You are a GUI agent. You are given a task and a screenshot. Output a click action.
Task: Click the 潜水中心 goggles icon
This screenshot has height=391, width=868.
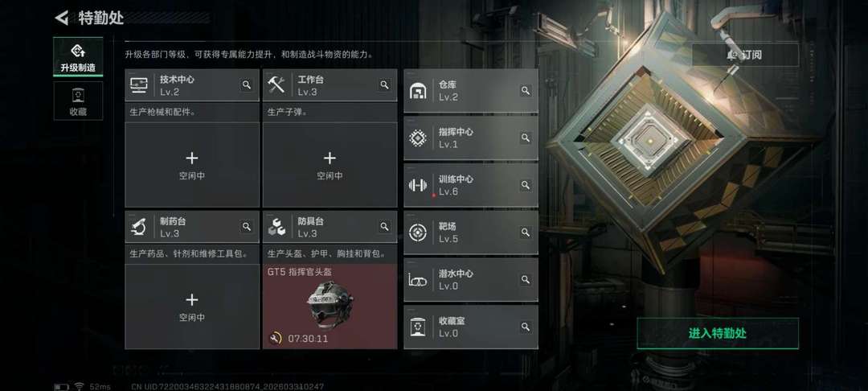(417, 280)
